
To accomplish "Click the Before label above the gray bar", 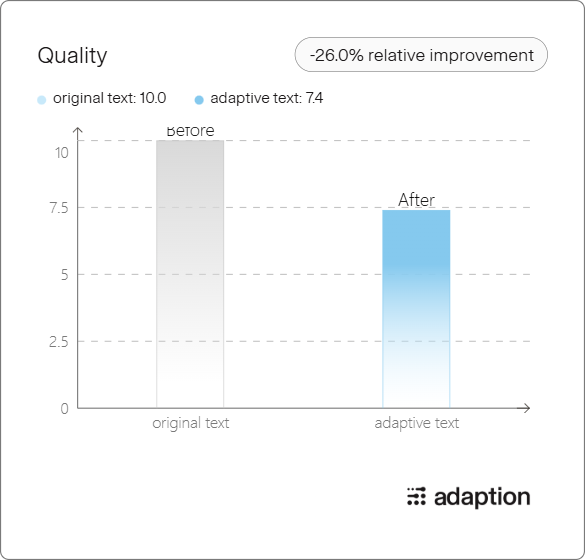I will click(x=190, y=132).
